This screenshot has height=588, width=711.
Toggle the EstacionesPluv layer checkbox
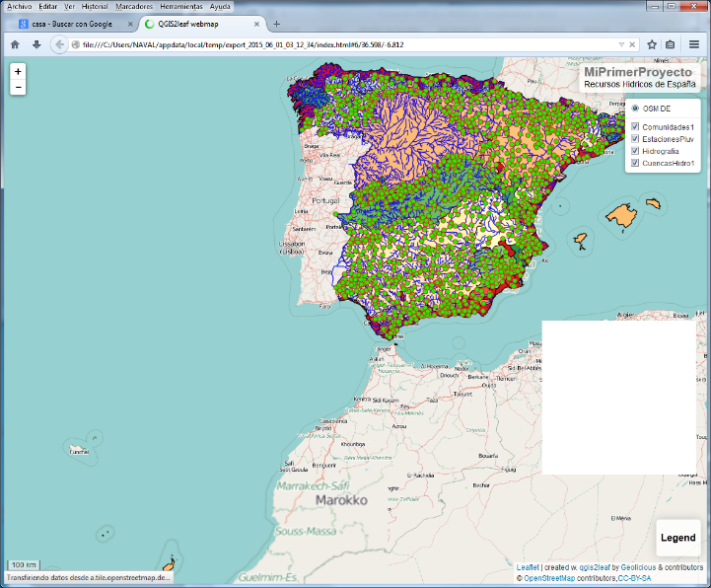tap(635, 139)
